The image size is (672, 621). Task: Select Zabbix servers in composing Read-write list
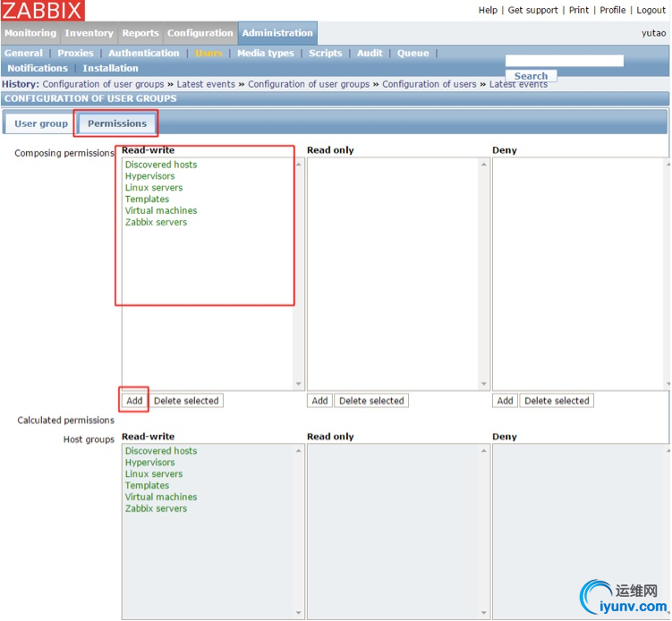(156, 223)
